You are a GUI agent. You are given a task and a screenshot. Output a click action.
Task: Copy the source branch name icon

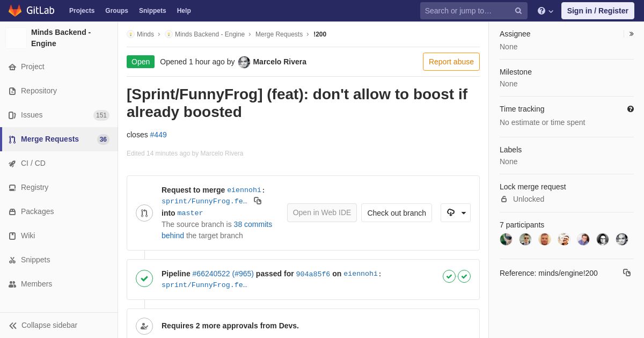tap(258, 201)
